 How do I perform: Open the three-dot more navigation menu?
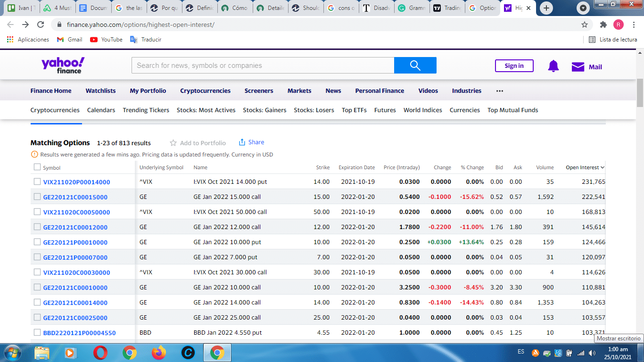pyautogui.click(x=500, y=91)
